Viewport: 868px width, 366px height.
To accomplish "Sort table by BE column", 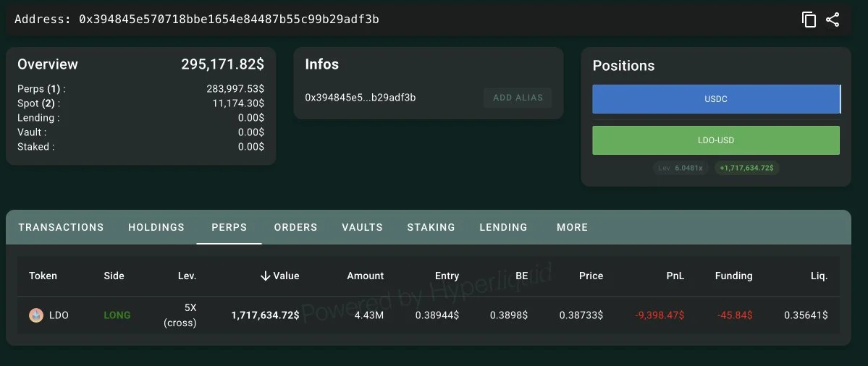I will (521, 276).
